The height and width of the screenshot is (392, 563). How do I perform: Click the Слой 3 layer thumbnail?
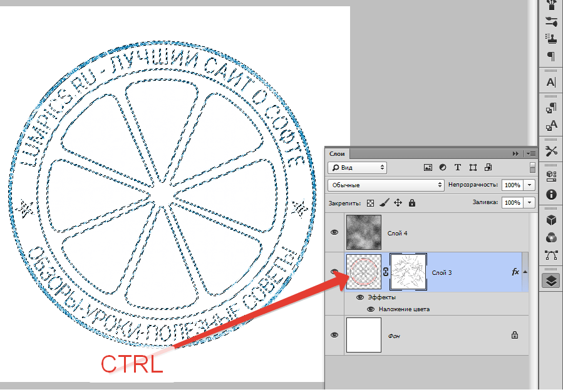[x=364, y=272]
